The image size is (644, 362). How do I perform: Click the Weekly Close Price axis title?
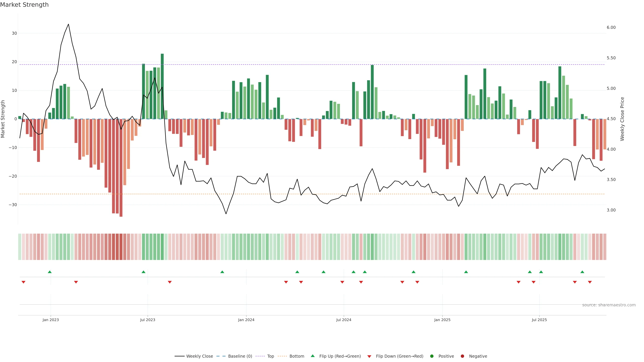coord(622,119)
